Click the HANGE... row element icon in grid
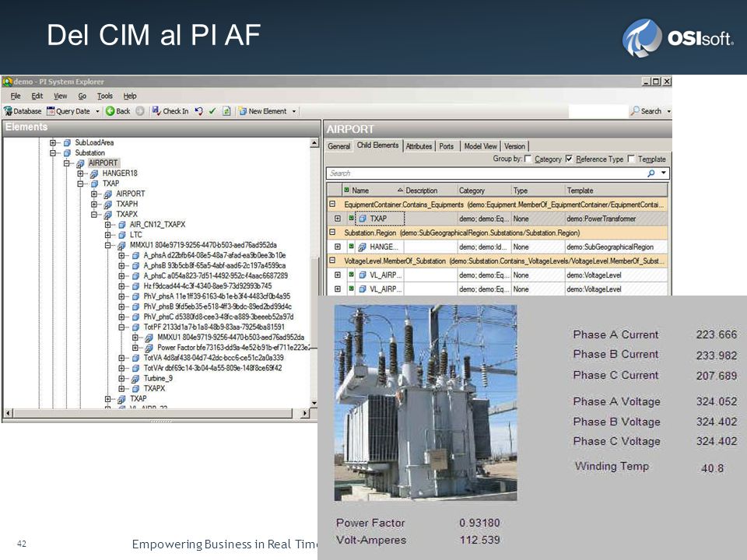The height and width of the screenshot is (560, 747). click(363, 247)
